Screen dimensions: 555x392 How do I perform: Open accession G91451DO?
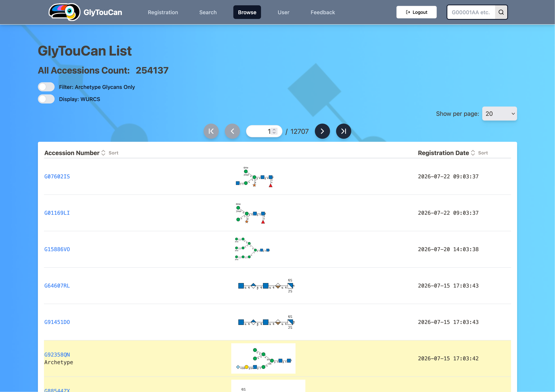coord(57,322)
